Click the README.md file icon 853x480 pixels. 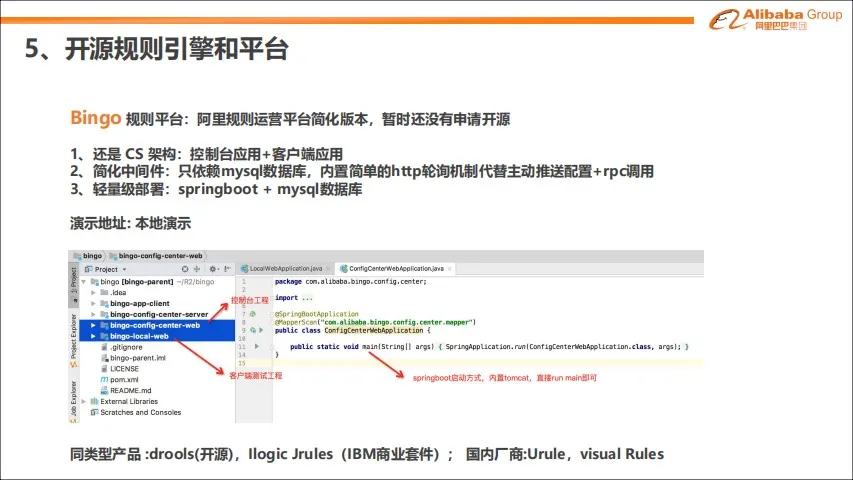[104, 390]
